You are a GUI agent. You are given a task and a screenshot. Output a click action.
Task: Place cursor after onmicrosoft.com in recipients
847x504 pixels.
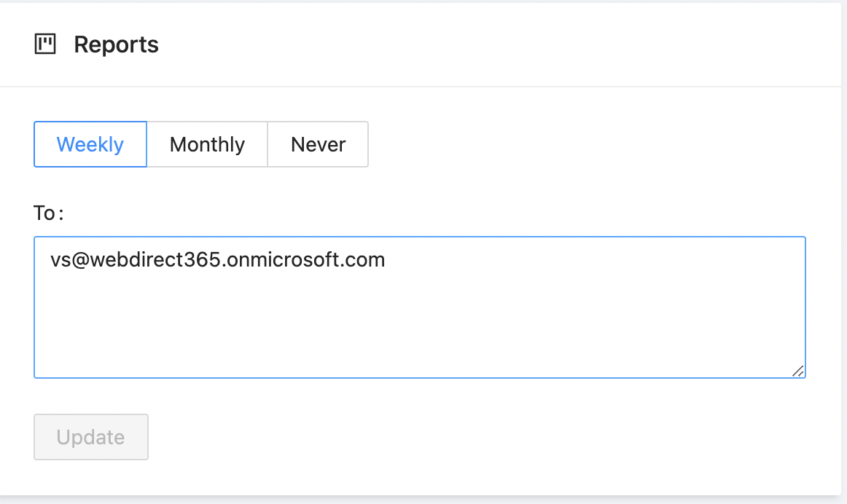(x=386, y=259)
